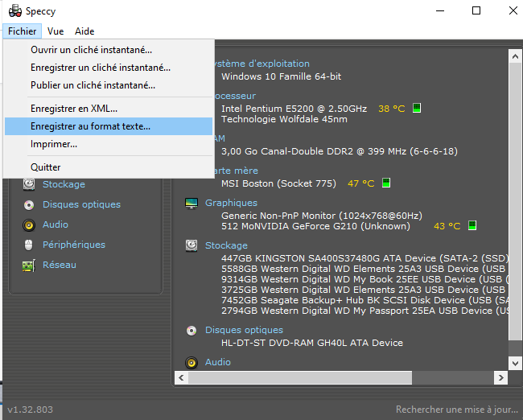The width and height of the screenshot is (523, 420).
Task: Click Stockage drive icon in summary panel
Action: (191, 245)
